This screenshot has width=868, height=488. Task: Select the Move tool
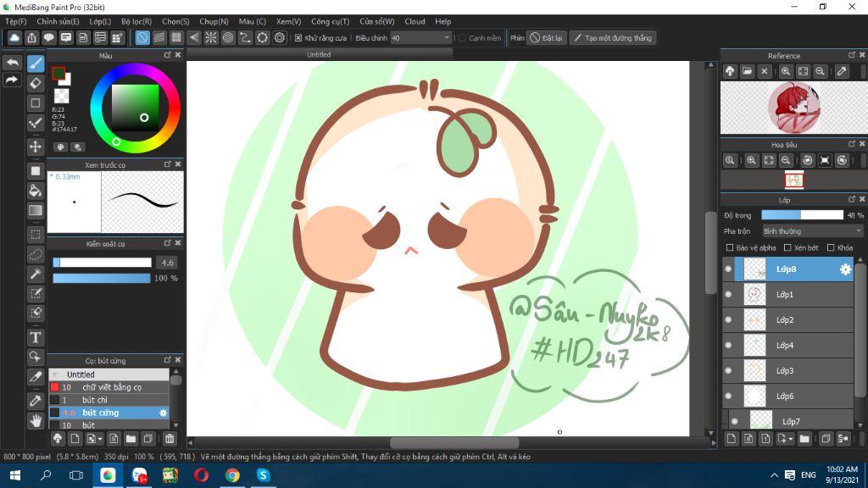(x=36, y=147)
